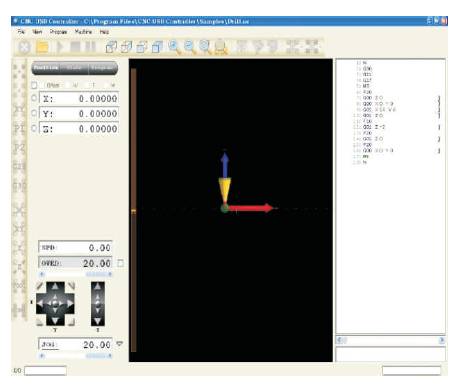Start program with the play icon
468x385 pixels.
pos(60,47)
